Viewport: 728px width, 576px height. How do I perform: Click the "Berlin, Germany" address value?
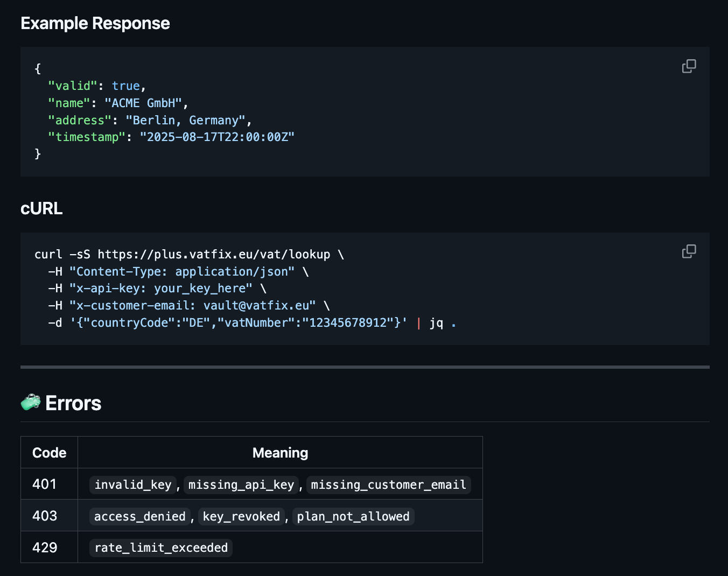[185, 120]
